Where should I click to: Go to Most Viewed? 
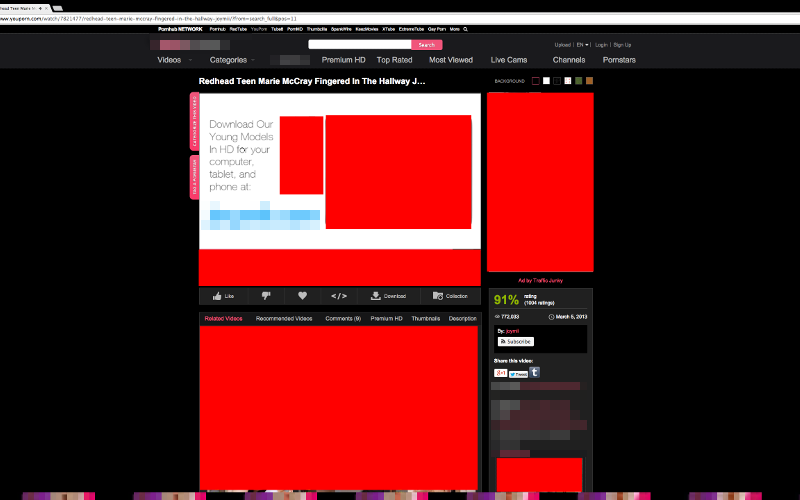click(x=451, y=60)
